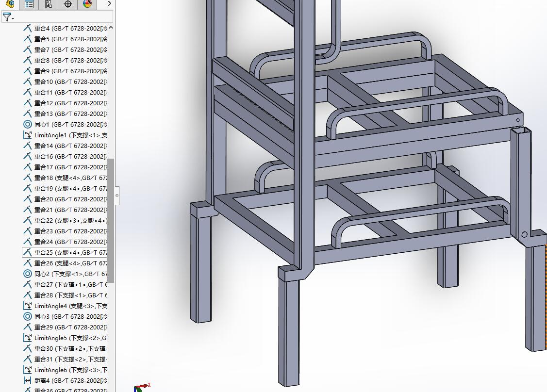547x392 pixels.
Task: Open the tree filter funnel dropdown
Action: [x=8, y=17]
